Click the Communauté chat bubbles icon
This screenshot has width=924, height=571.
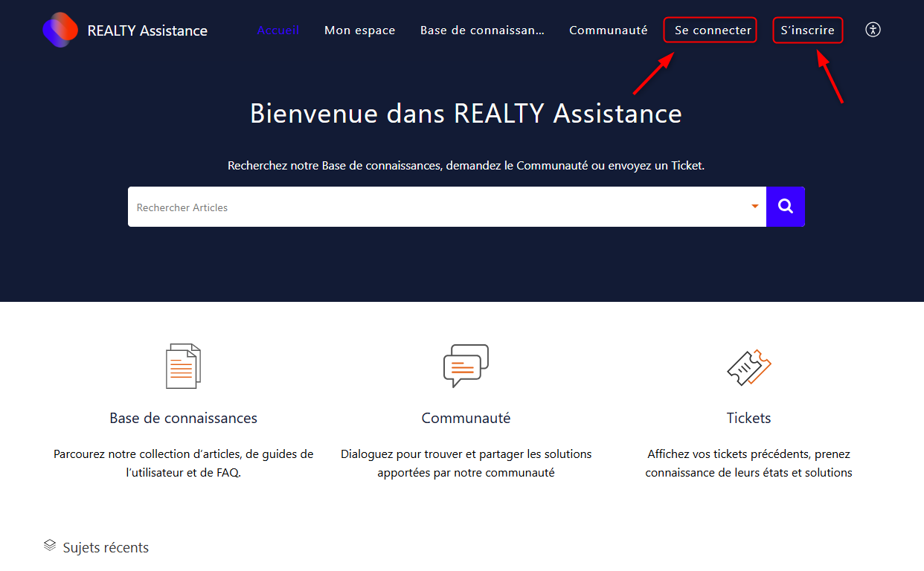(466, 366)
